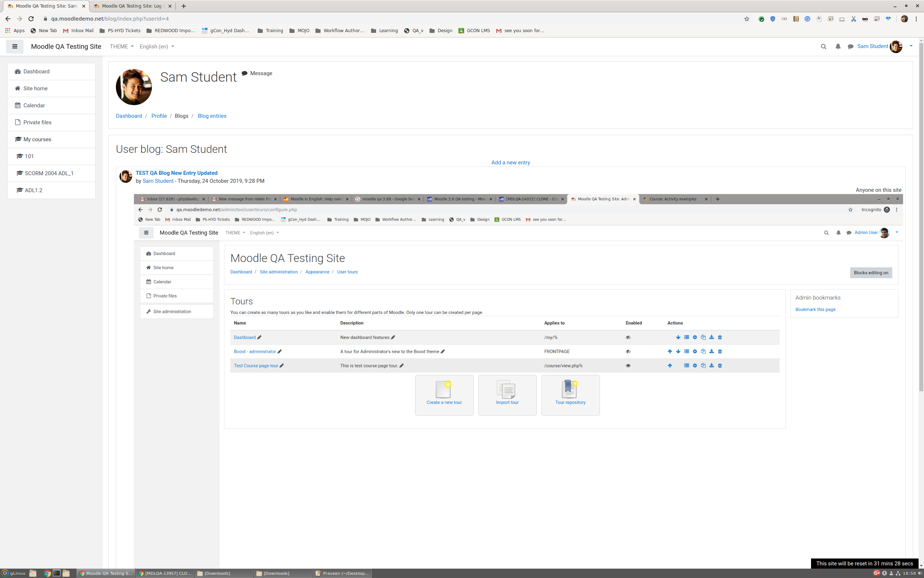Click the wooden crate extension icon

tap(796, 19)
